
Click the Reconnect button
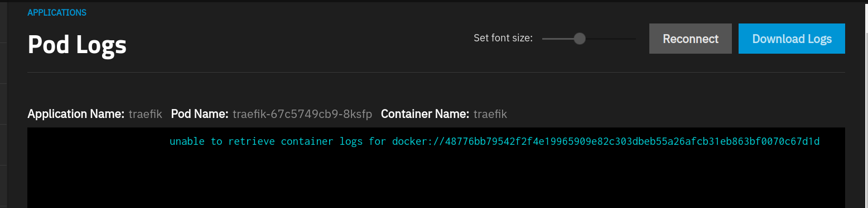[x=691, y=39]
